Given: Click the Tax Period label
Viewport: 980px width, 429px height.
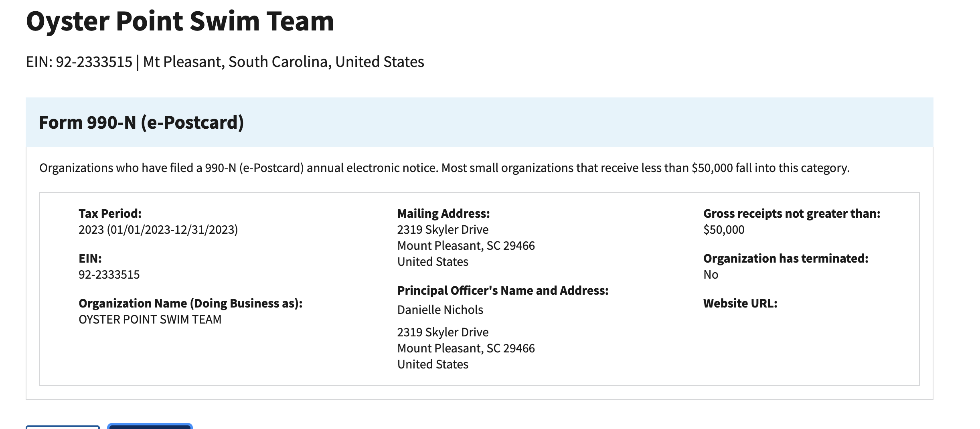Looking at the screenshot, I should tap(110, 213).
